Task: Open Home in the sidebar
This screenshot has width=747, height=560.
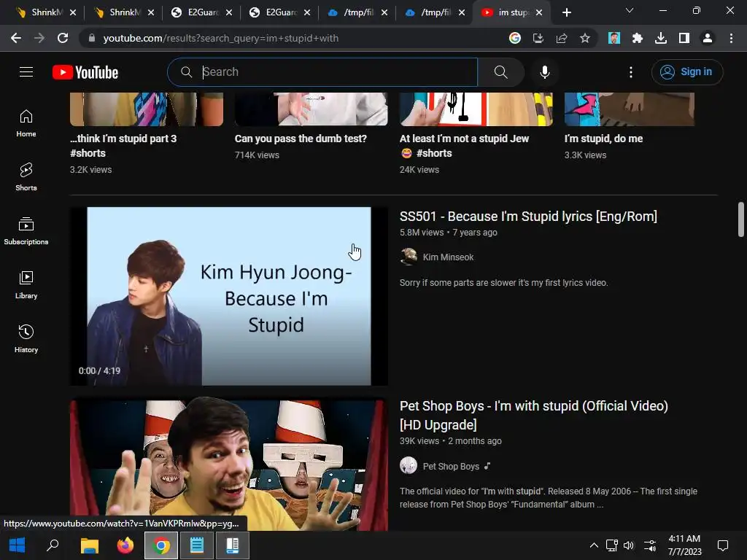Action: (26, 123)
